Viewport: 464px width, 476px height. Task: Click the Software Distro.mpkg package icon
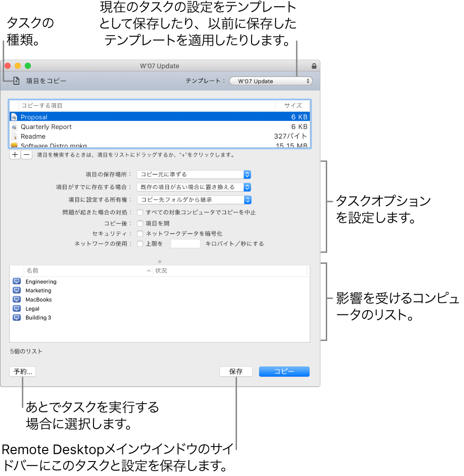15,146
